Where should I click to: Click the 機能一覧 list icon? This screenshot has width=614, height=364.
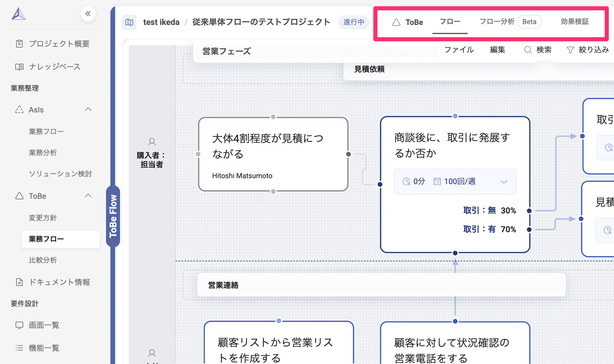[x=19, y=348]
